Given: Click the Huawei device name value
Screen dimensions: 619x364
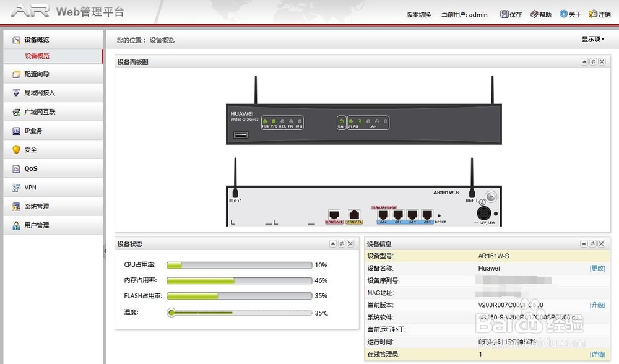Looking at the screenshot, I should (x=489, y=269).
